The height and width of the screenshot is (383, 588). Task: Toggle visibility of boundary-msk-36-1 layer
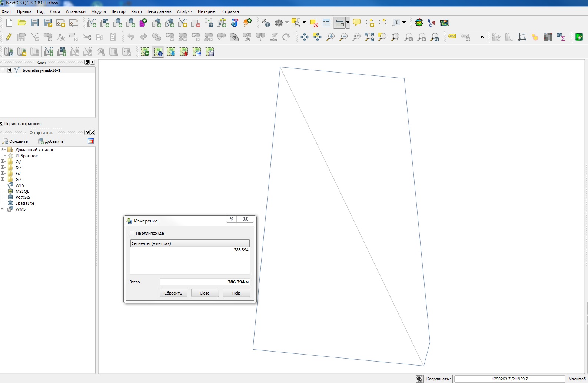(10, 70)
